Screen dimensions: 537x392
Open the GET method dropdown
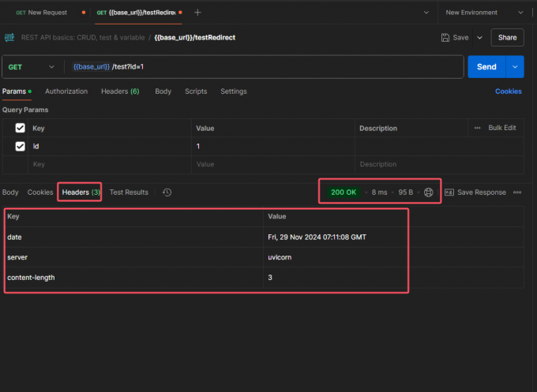pos(31,67)
